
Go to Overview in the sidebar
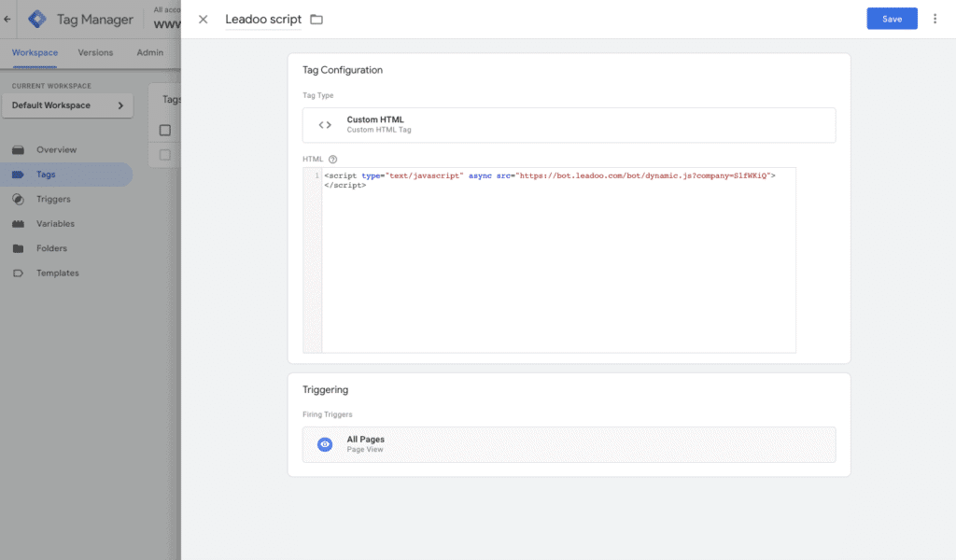pyautogui.click(x=56, y=149)
